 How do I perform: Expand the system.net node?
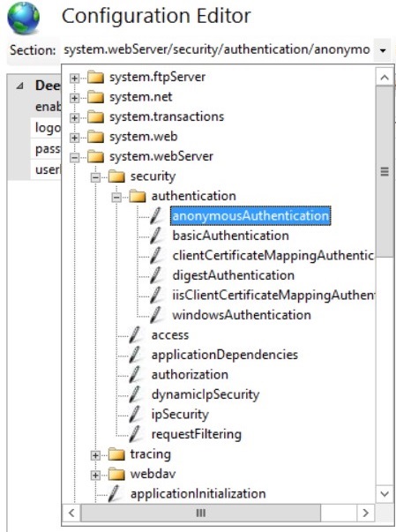click(x=74, y=98)
